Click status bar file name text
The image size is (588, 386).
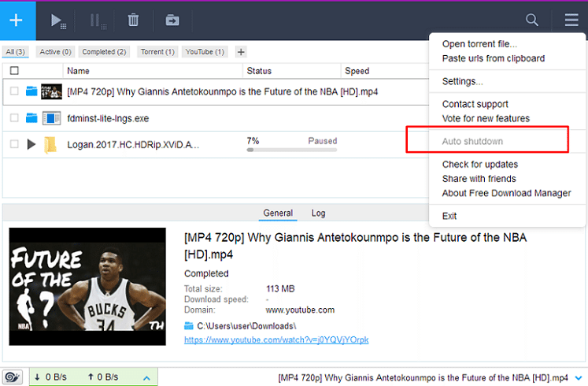(423, 378)
